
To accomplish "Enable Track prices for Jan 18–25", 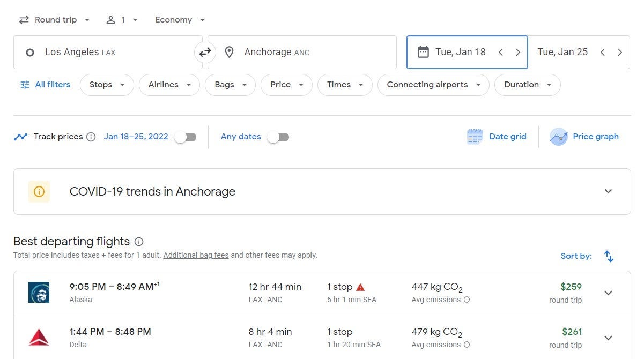I will point(186,137).
